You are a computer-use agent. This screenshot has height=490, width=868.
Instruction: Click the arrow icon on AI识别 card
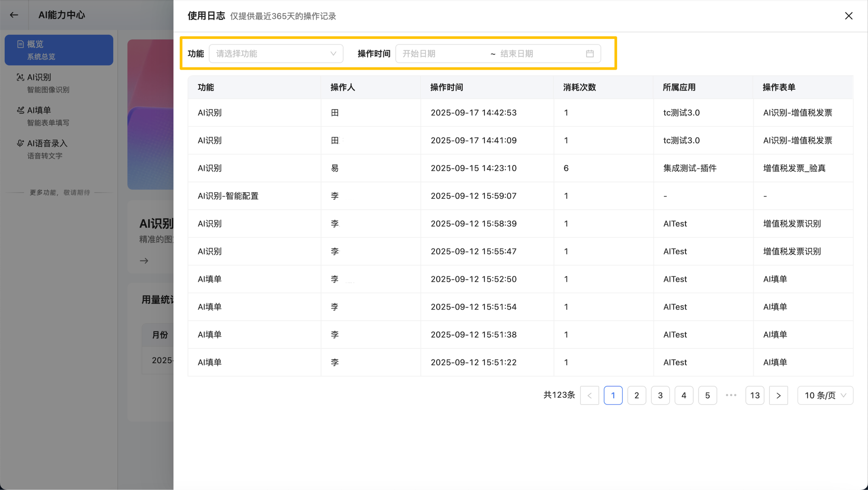(x=144, y=261)
